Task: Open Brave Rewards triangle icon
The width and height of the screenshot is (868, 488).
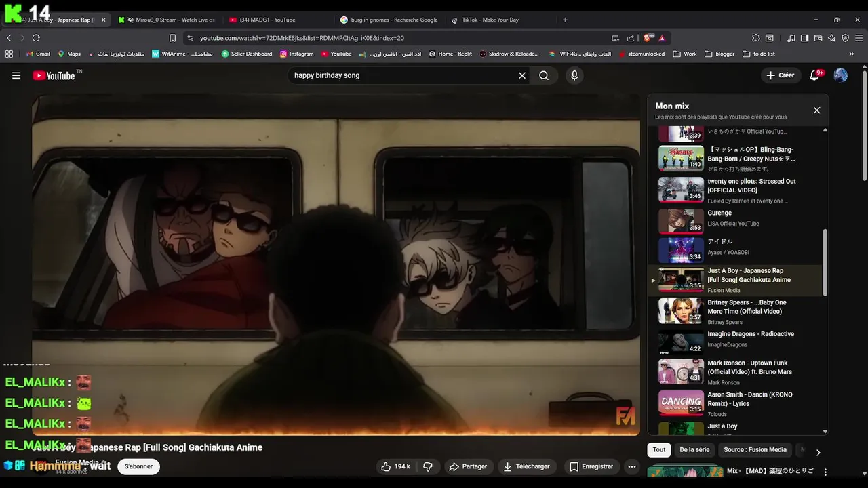Action: coord(661,38)
